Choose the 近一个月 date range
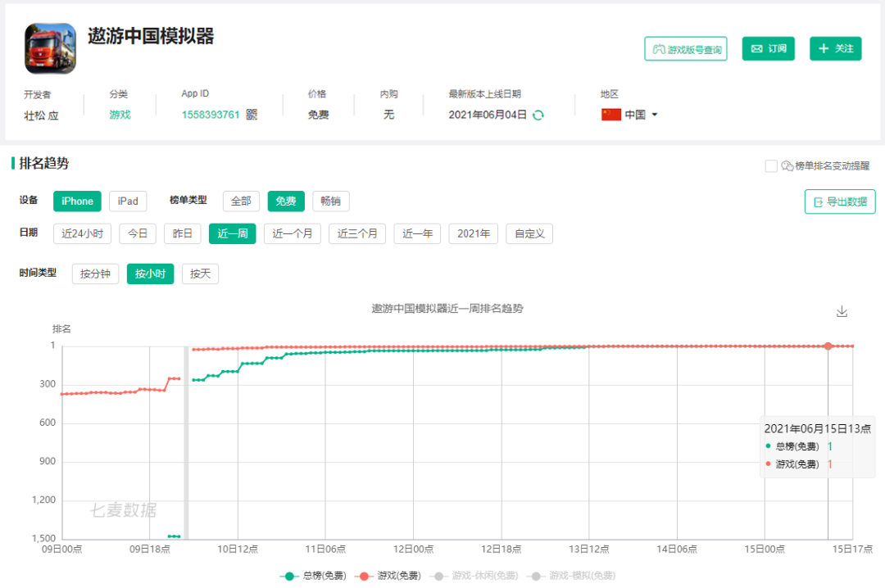The image size is (885, 588). pos(293,233)
